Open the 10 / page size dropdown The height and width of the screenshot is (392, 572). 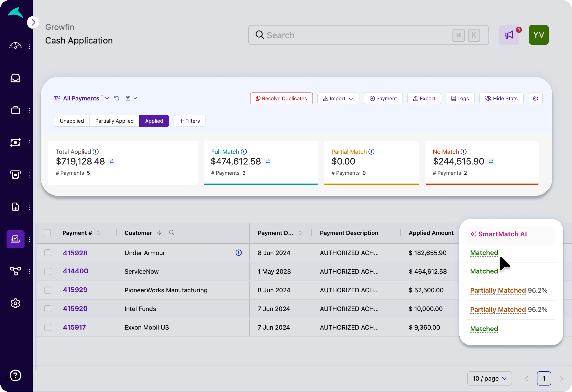click(x=489, y=379)
